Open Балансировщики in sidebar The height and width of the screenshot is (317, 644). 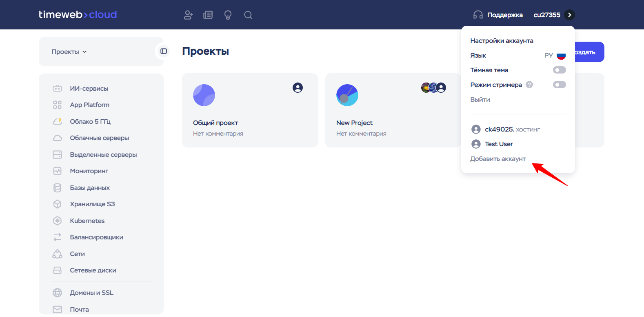tap(96, 237)
